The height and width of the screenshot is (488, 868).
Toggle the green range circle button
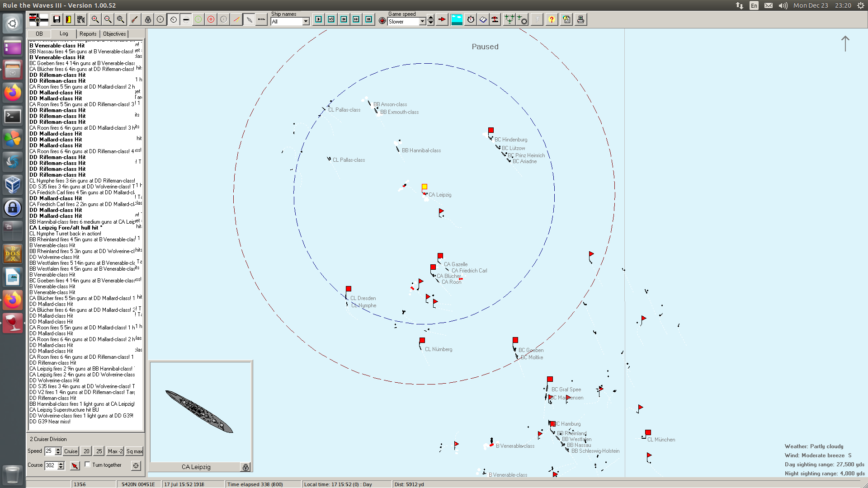(198, 19)
